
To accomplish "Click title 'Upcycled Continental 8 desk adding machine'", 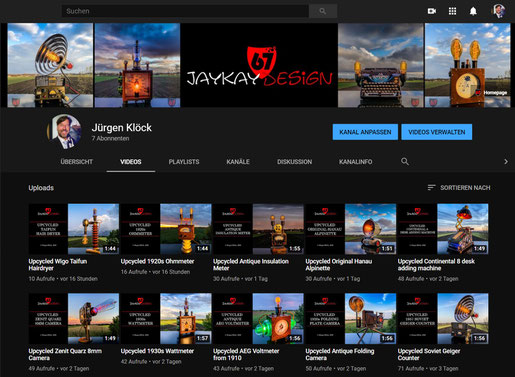I will 436,265.
